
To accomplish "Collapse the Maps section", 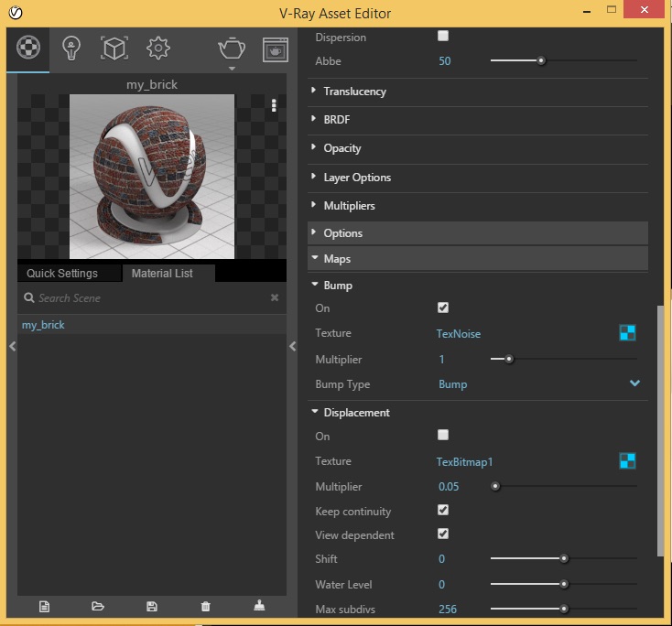I will (x=337, y=259).
